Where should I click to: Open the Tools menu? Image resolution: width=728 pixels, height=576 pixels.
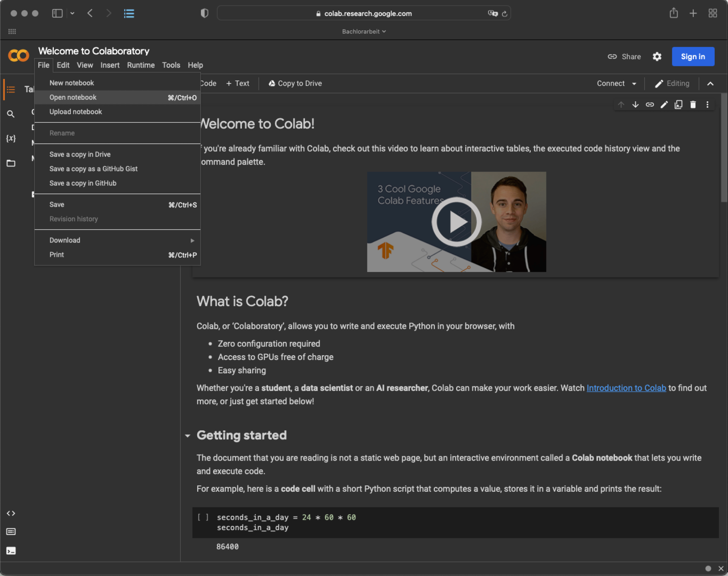[x=171, y=65]
